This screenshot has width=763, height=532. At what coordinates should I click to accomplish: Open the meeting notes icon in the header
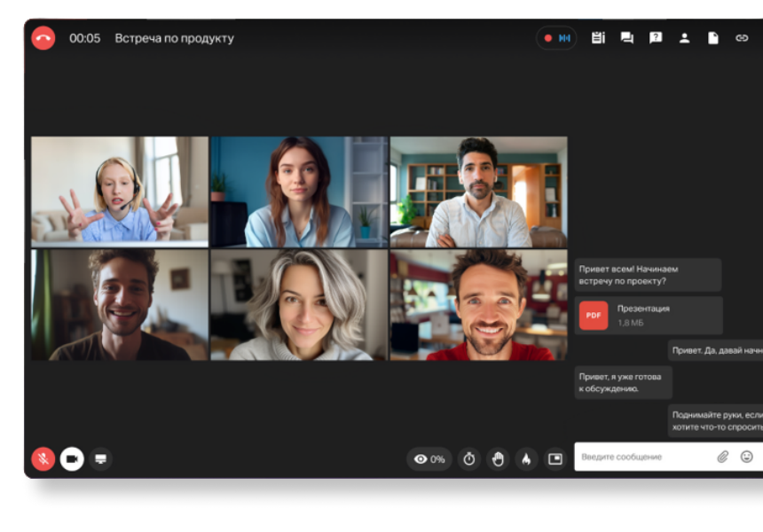click(x=598, y=38)
